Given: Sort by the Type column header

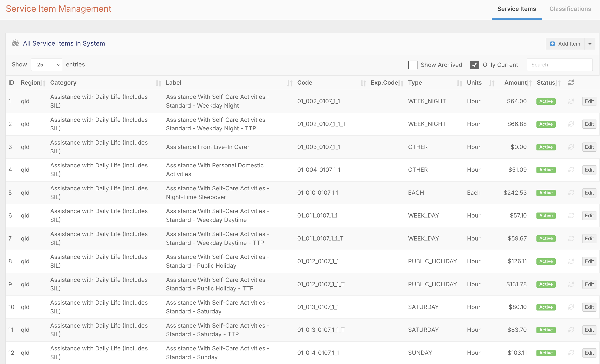Looking at the screenshot, I should [415, 83].
